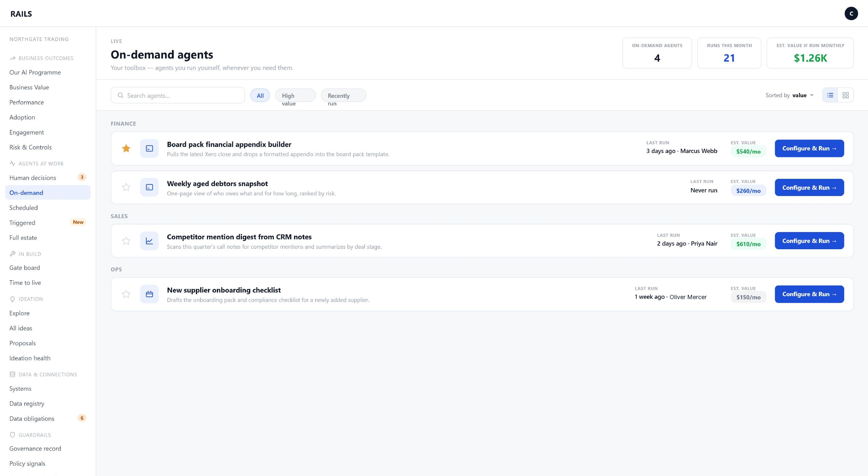
Task: Click the $150/mo value badge
Action: tap(748, 297)
